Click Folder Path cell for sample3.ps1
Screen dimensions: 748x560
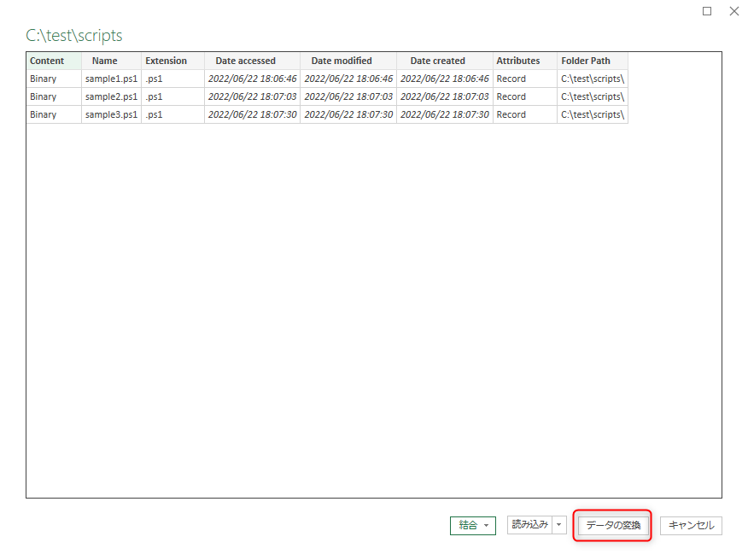[x=593, y=114]
